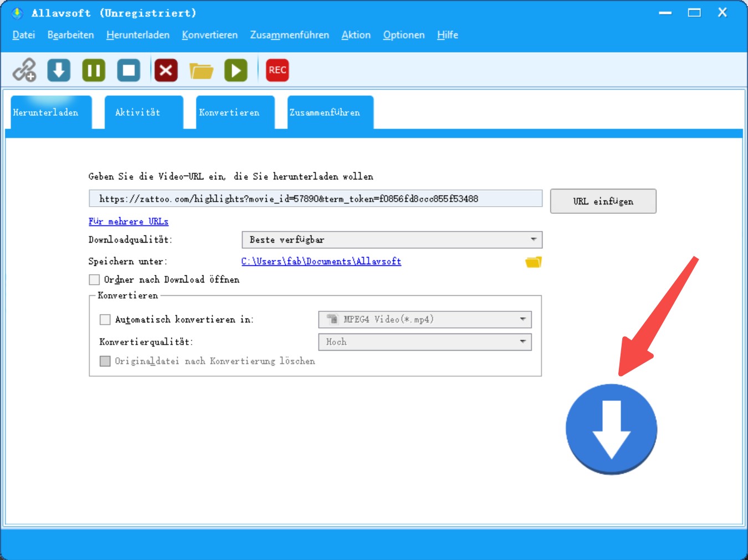Stop download with the blue stop icon

[x=129, y=70]
